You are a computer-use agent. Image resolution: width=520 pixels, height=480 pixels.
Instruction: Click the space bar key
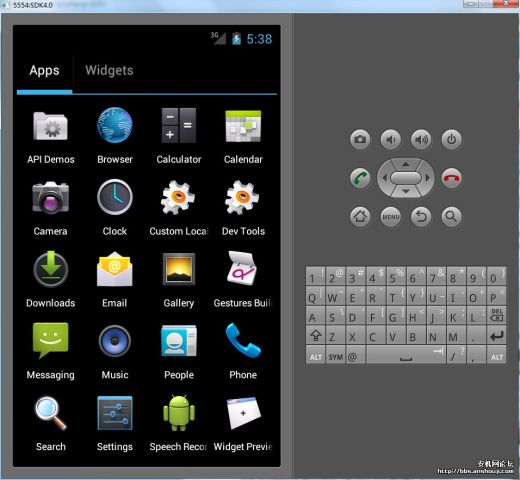(406, 355)
